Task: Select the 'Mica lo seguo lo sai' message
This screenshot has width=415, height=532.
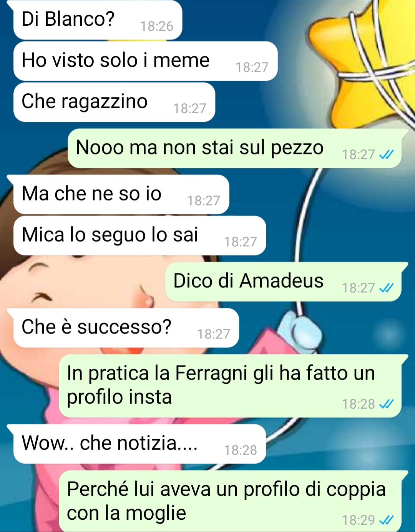Action: point(139,235)
